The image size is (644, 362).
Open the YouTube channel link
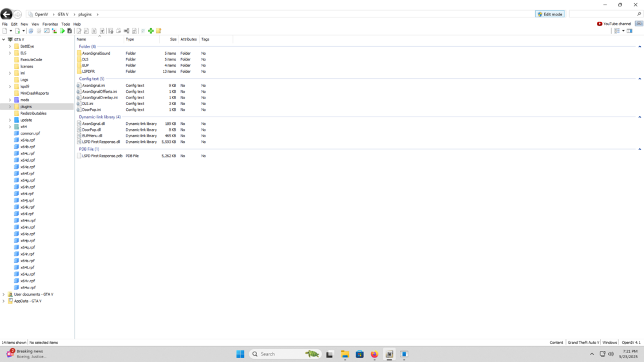click(x=614, y=24)
